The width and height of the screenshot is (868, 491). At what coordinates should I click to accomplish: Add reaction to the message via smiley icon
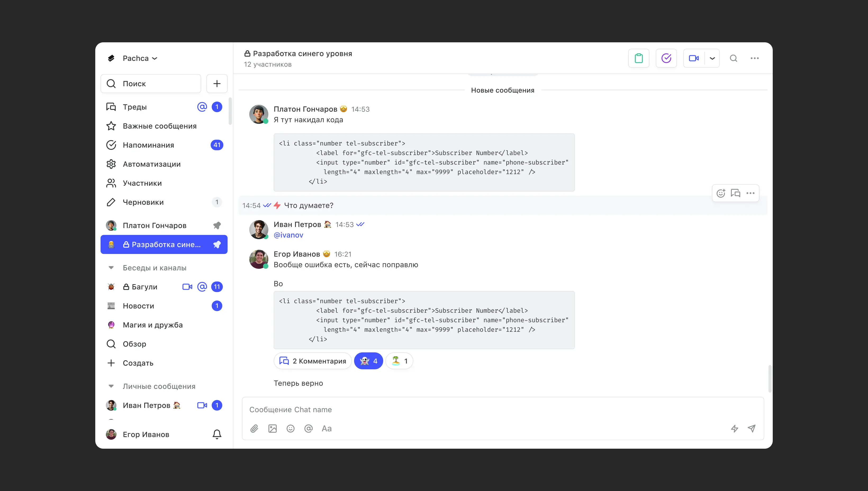pyautogui.click(x=721, y=193)
